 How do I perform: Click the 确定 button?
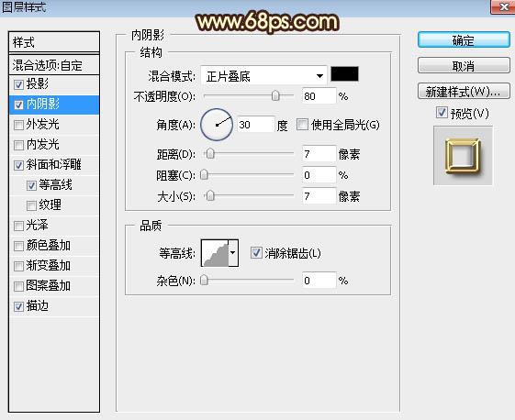pos(464,40)
